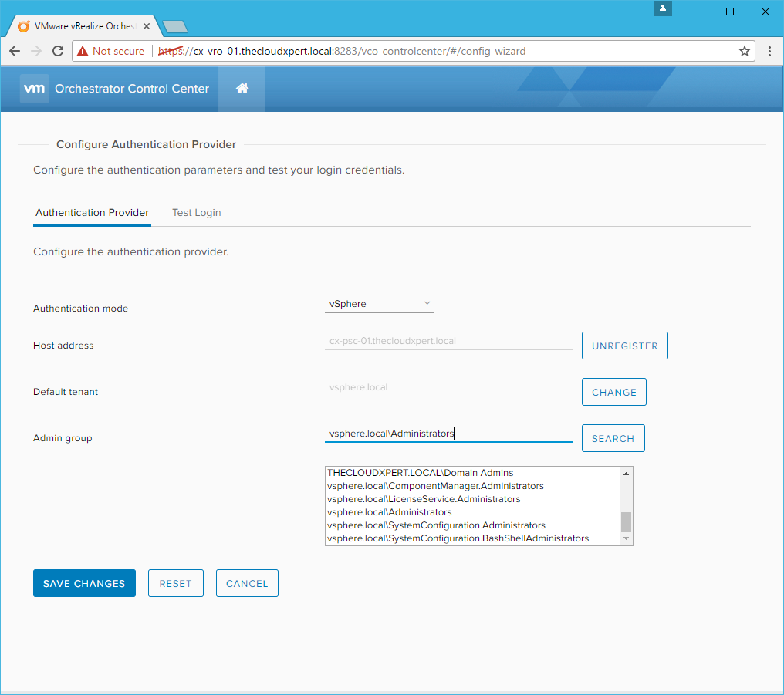784x695 pixels.
Task: Click the Search button for admin group
Action: click(x=613, y=438)
